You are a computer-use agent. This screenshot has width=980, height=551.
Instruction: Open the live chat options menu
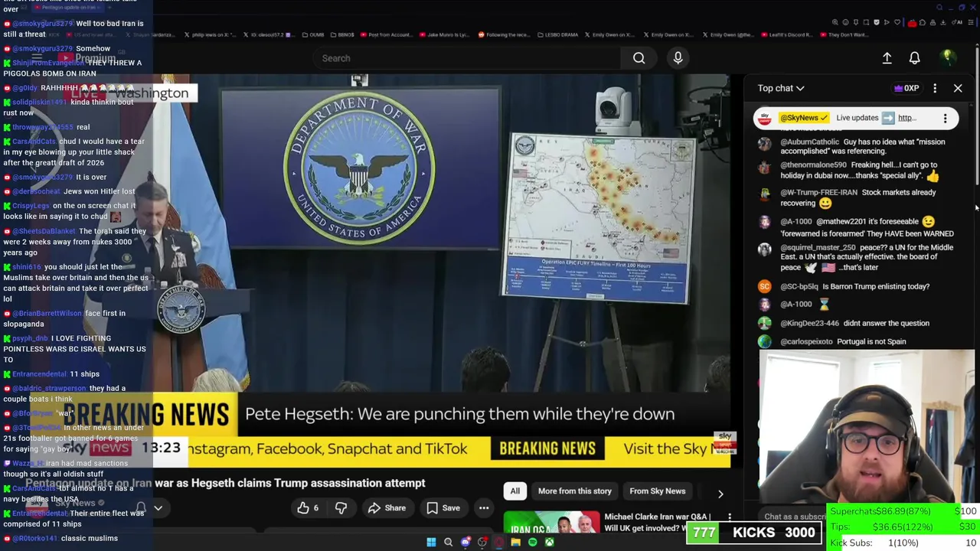pyautogui.click(x=935, y=88)
